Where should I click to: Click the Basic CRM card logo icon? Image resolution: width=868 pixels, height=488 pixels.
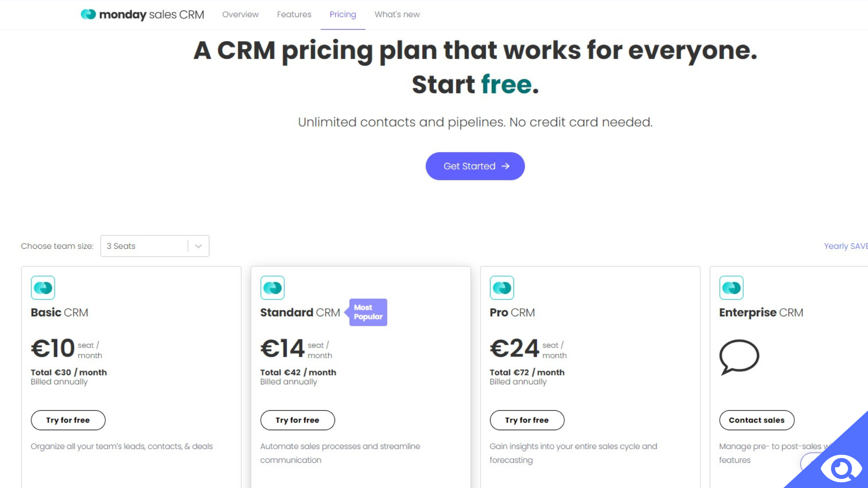point(43,287)
